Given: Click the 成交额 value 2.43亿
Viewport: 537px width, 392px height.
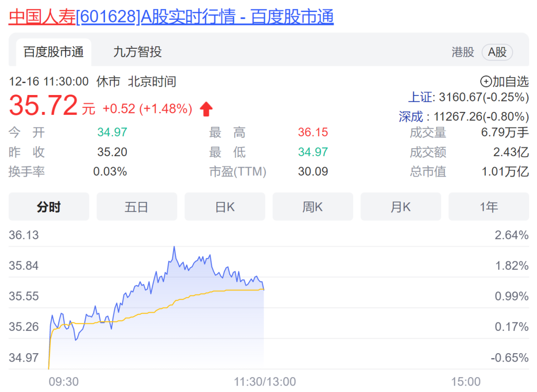Looking at the screenshot, I should (511, 152).
